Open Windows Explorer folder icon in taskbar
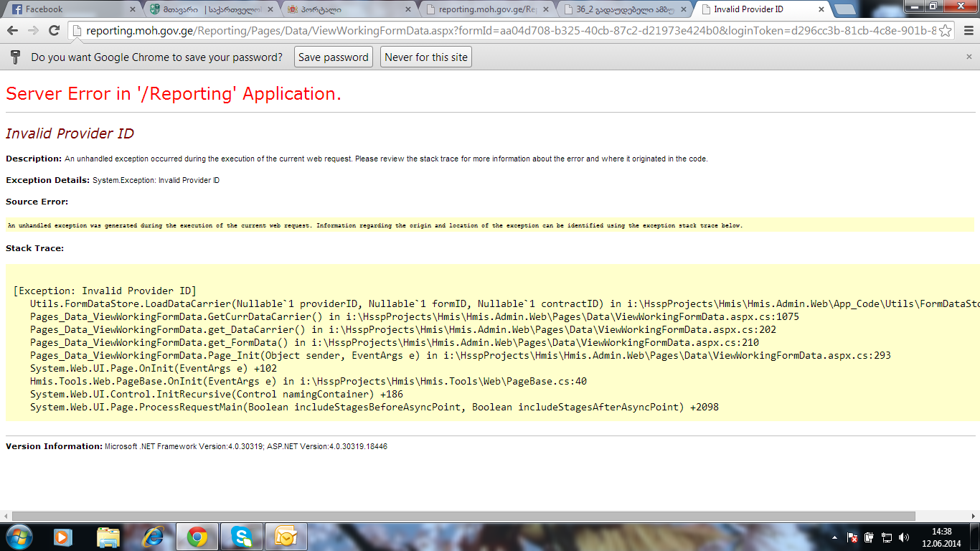This screenshot has width=980, height=551. point(108,537)
